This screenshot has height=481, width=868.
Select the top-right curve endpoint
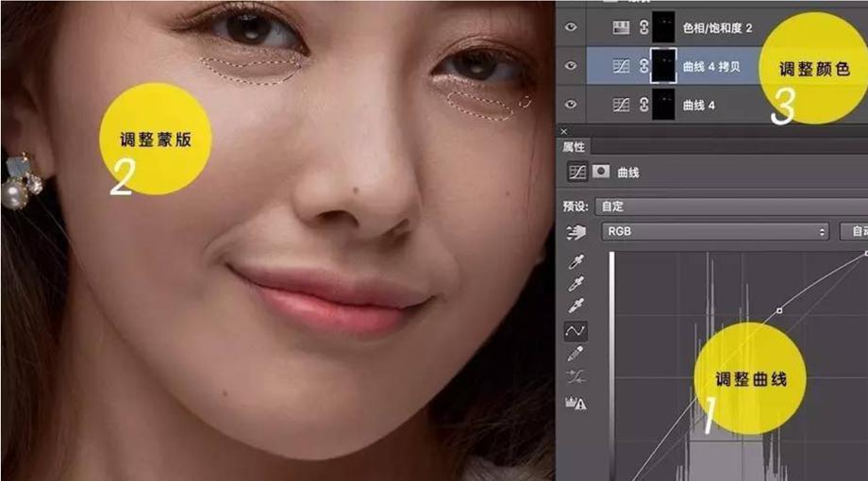(866, 254)
